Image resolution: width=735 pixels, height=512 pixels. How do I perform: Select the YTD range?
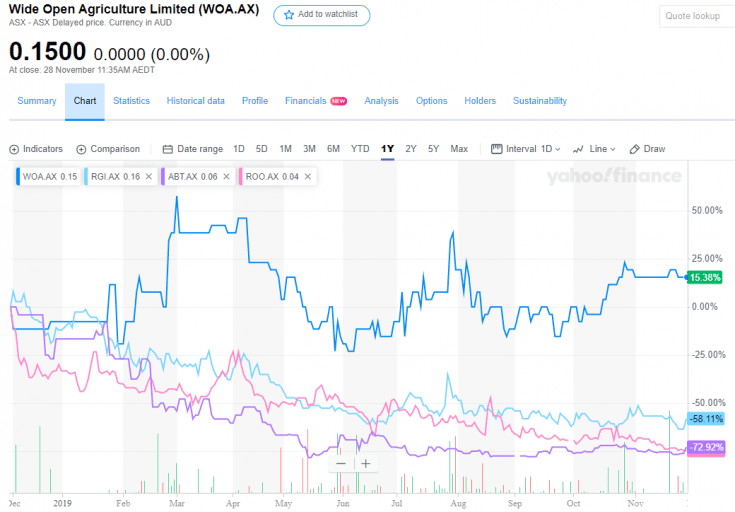[360, 149]
